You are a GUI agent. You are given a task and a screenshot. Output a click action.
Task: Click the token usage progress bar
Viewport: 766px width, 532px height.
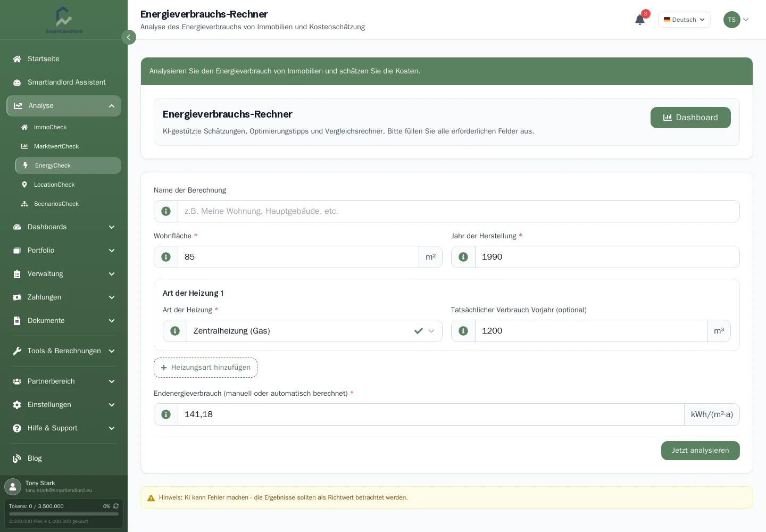(x=64, y=514)
